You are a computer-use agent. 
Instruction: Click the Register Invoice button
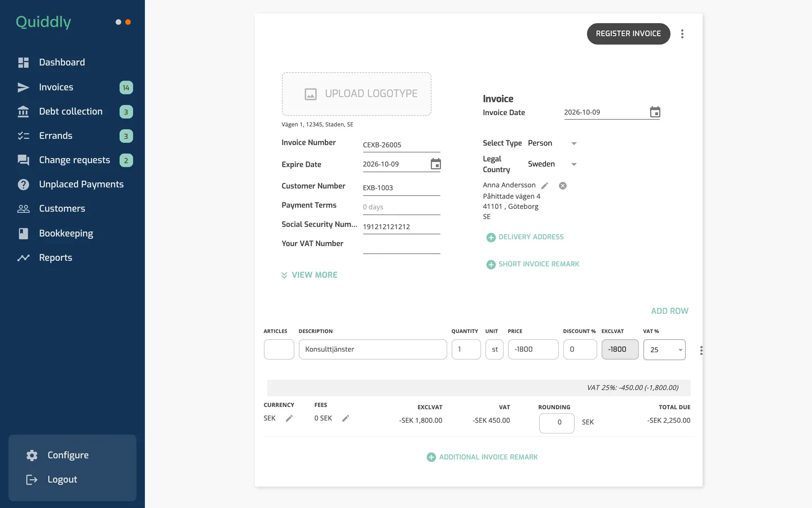pyautogui.click(x=628, y=34)
